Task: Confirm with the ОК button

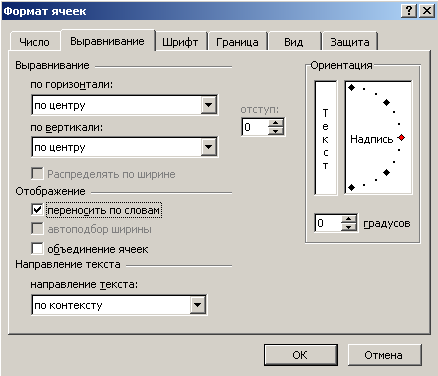Action: pyautogui.click(x=301, y=355)
